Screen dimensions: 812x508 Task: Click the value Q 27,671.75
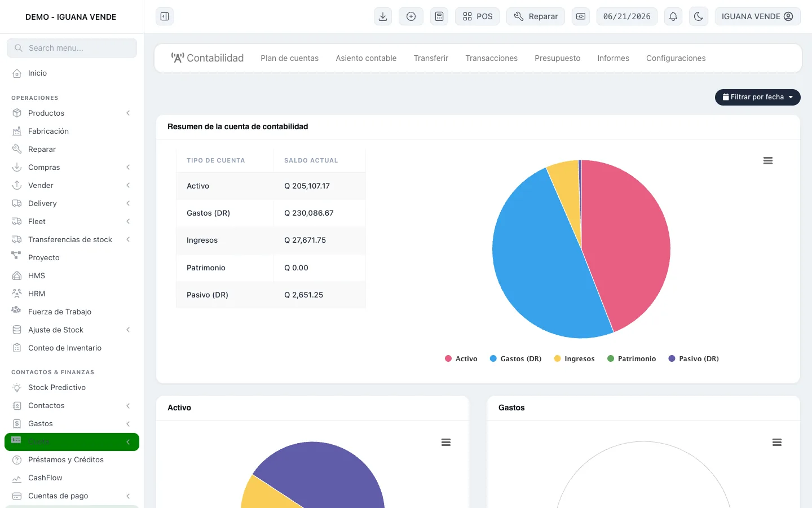pos(305,240)
